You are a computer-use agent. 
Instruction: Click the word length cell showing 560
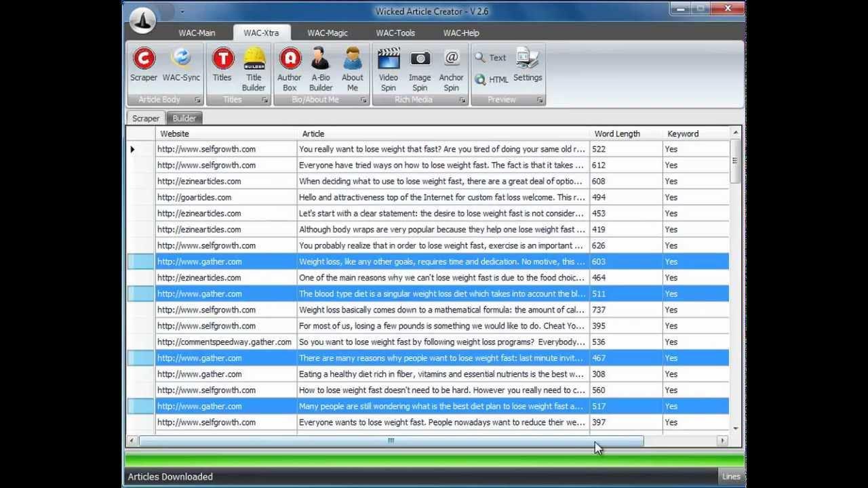tap(627, 390)
